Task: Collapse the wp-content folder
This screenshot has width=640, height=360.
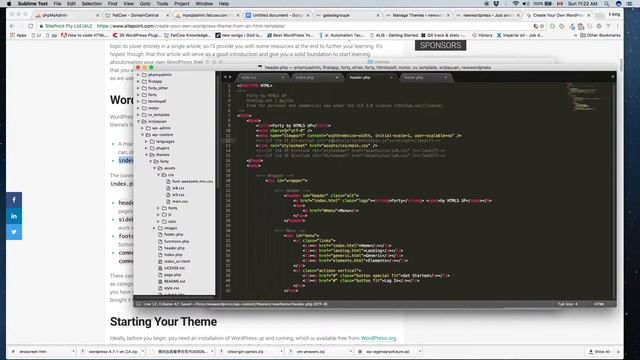Action: [x=142, y=135]
